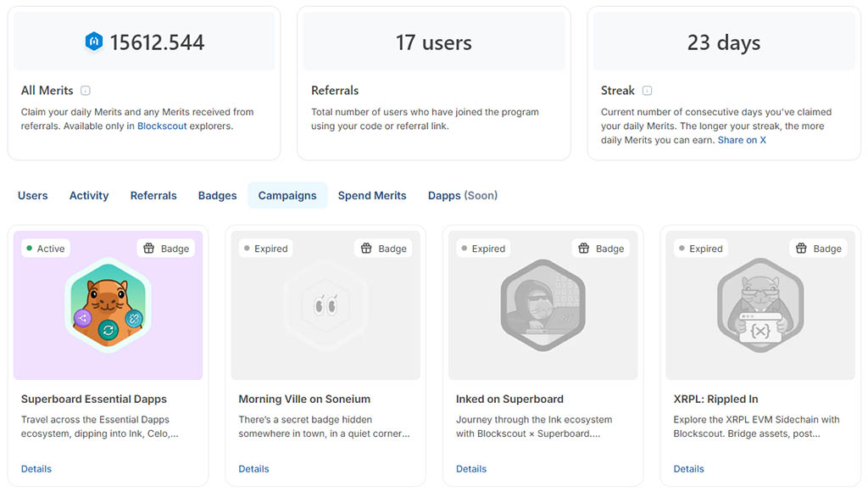This screenshot has height=492, width=868.
Task: Click gift badge icon on Inked on Superboard card
Action: pyautogui.click(x=584, y=249)
